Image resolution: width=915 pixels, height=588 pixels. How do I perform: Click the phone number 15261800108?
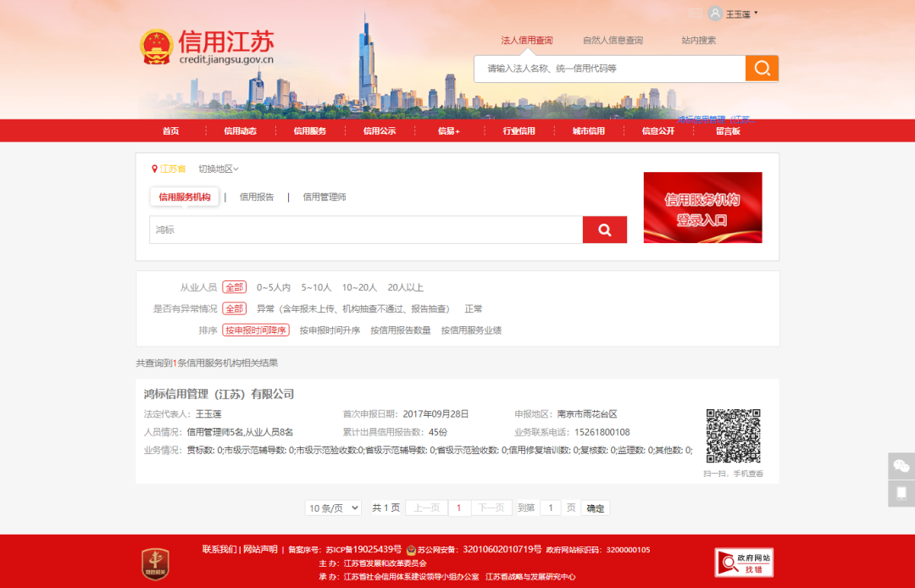coord(602,432)
